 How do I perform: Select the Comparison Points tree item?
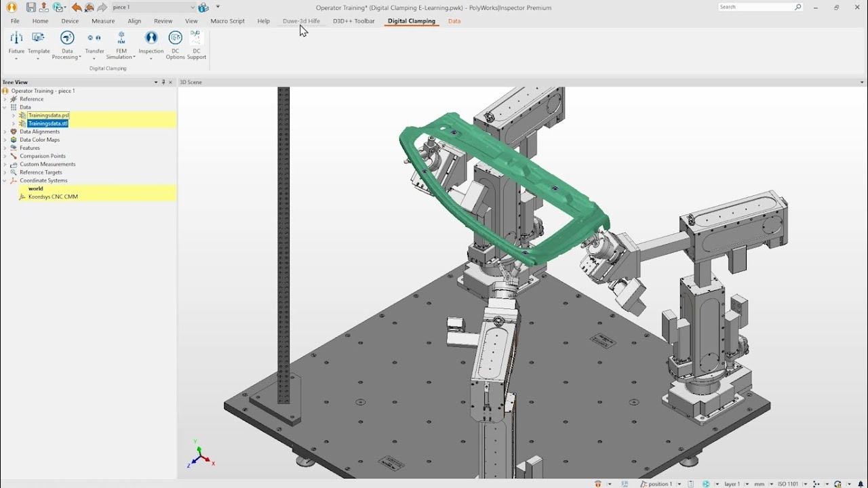(42, 156)
